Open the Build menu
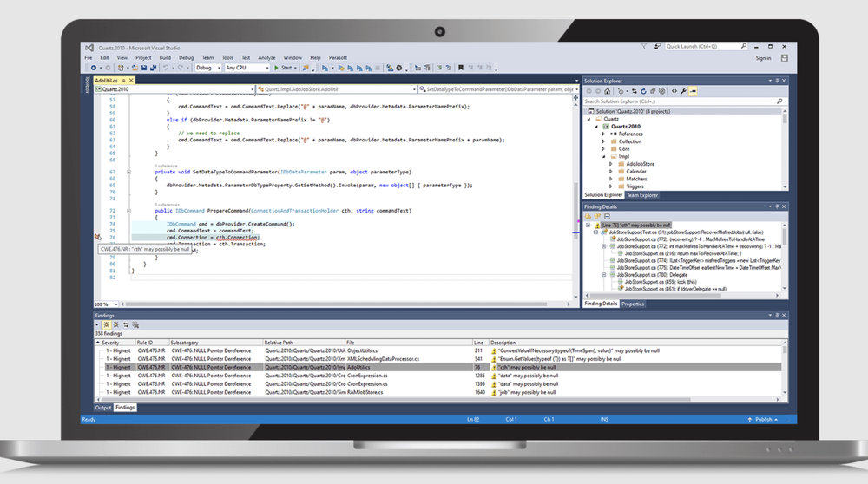This screenshot has width=868, height=484. click(165, 57)
